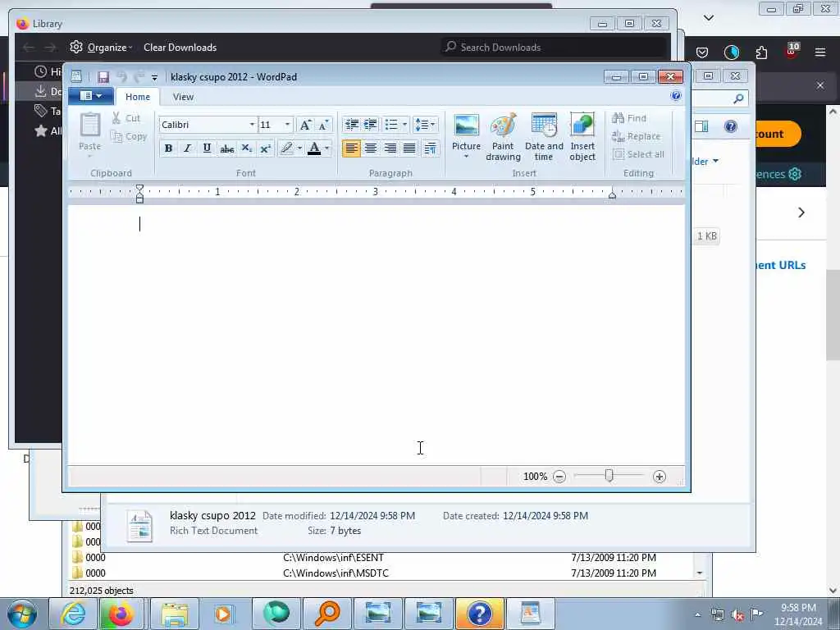Increase paragraph indent
This screenshot has width=840, height=630.
371,125
